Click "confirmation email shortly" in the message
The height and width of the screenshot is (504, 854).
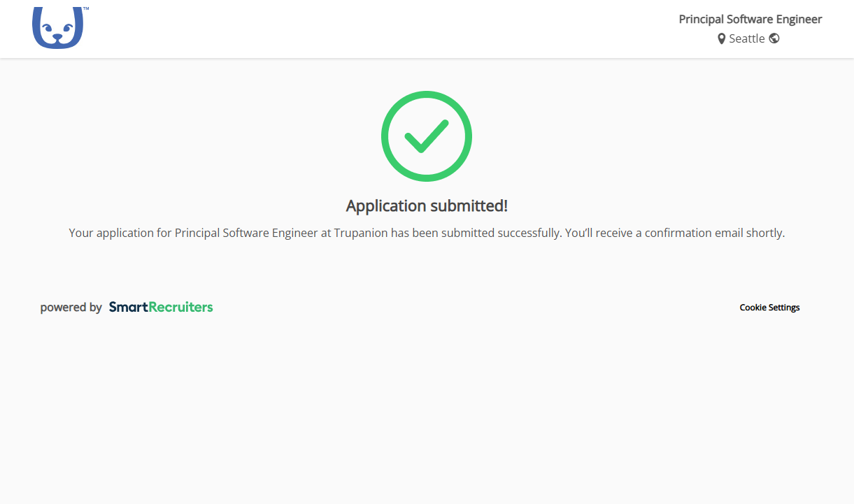click(715, 233)
